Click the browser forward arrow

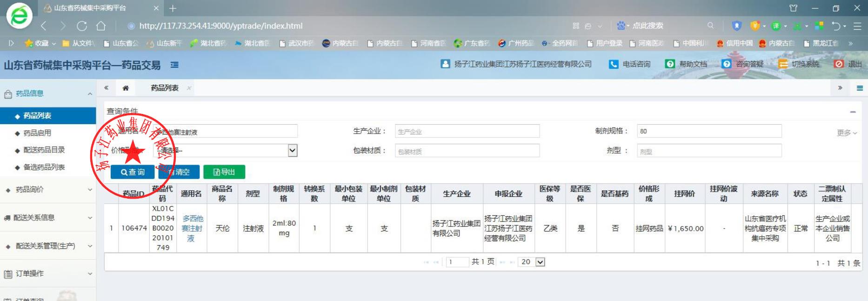click(63, 26)
